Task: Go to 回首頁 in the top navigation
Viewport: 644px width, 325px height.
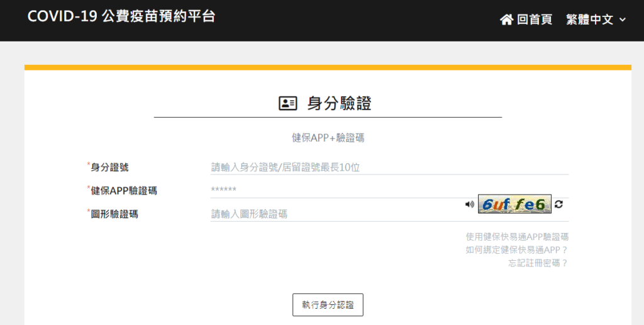Action: 534,20
